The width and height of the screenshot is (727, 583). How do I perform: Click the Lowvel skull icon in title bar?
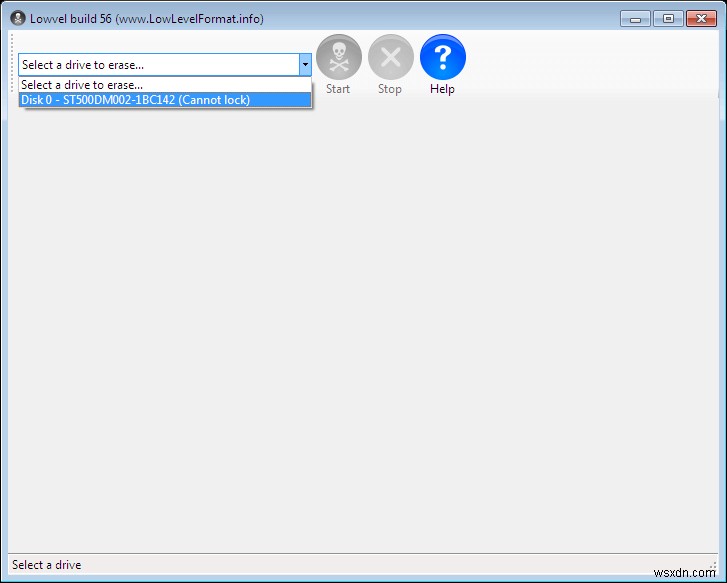click(x=18, y=19)
